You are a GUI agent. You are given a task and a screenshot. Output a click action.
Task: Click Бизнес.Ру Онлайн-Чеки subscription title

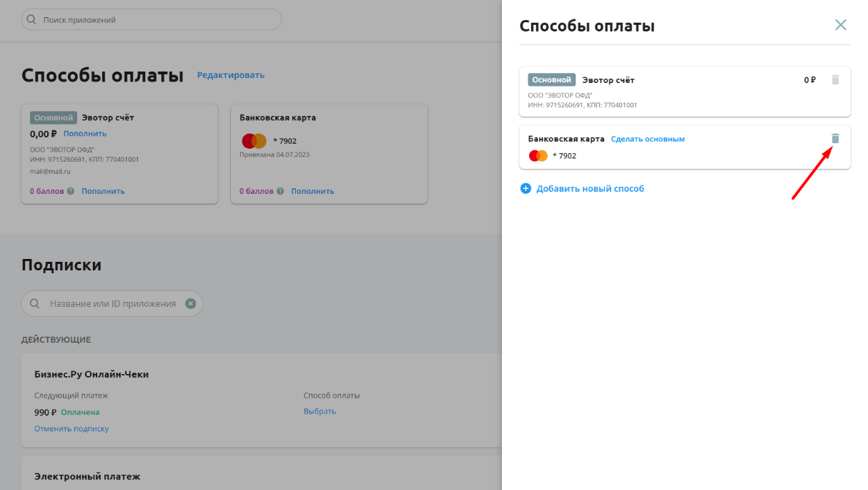pos(92,374)
